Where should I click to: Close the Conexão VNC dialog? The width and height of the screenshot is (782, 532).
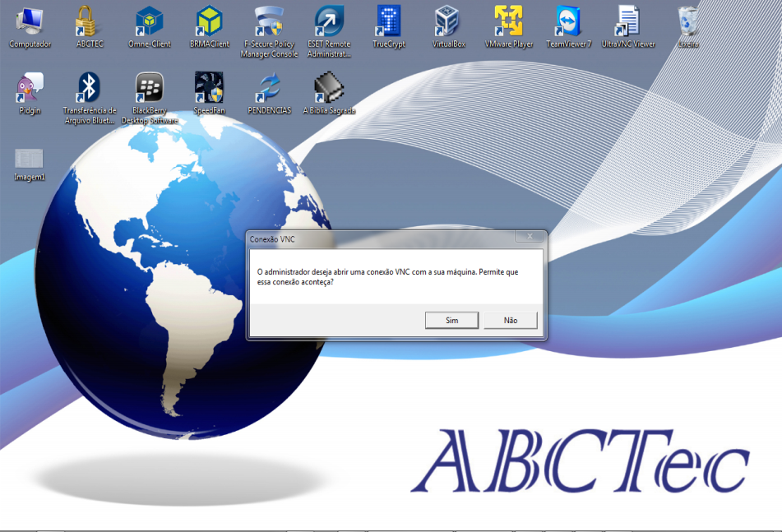(530, 236)
